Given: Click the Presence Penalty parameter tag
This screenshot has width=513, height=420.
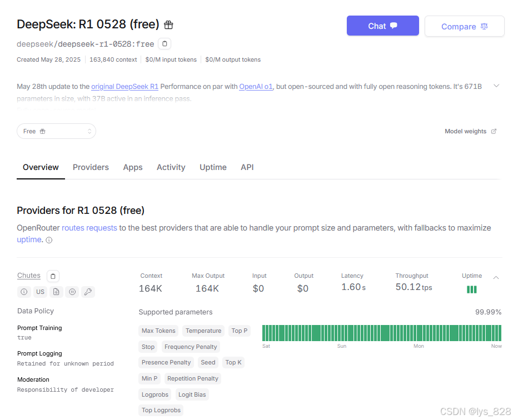Looking at the screenshot, I should click(166, 362).
